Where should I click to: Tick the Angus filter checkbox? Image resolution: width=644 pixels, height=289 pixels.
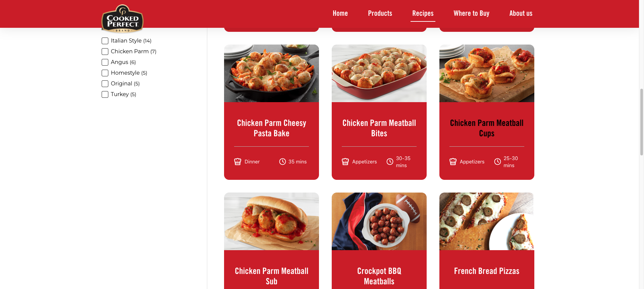click(105, 62)
